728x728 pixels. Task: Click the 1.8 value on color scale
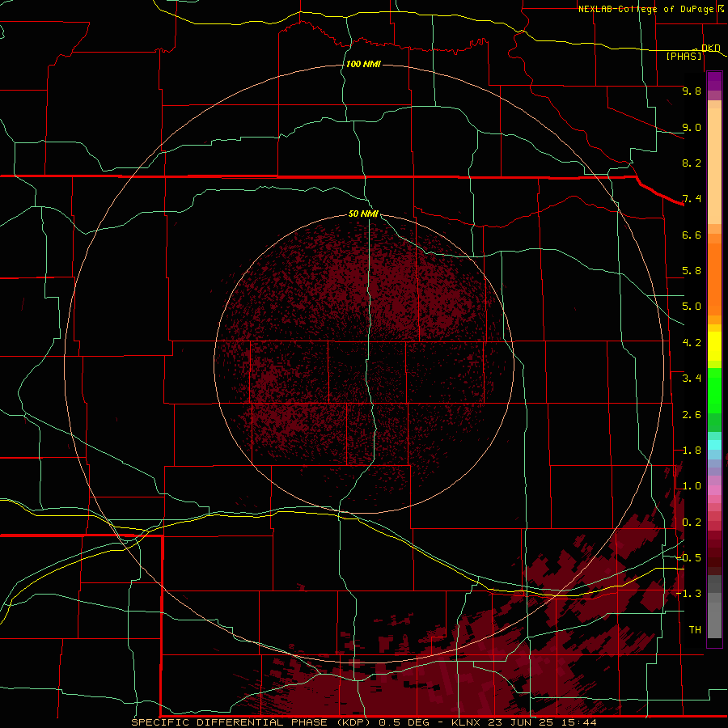point(692,451)
